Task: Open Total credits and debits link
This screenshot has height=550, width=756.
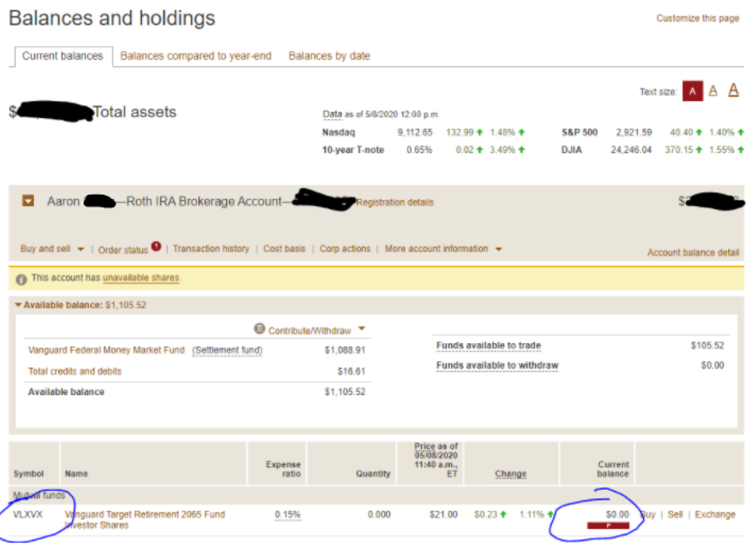Action: (75, 371)
